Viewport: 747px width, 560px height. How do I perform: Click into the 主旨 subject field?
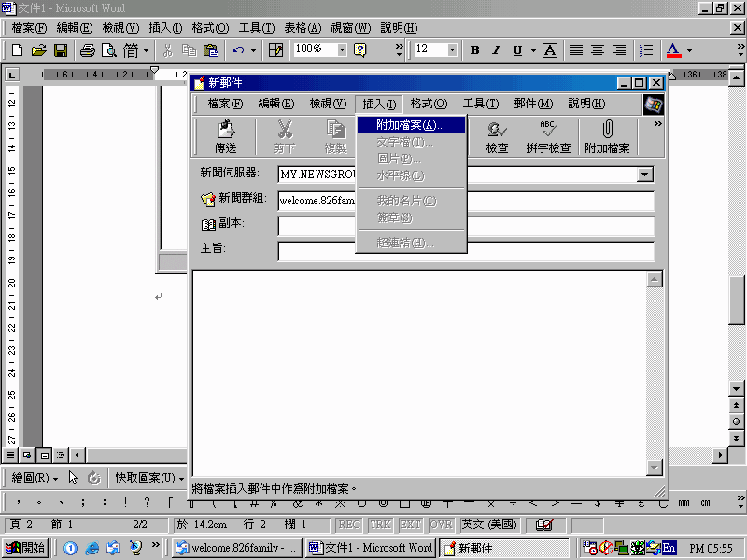click(x=466, y=251)
